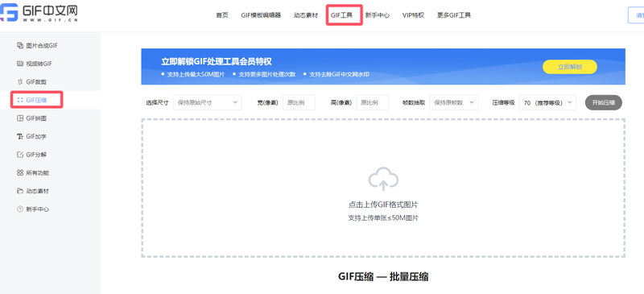The width and height of the screenshot is (644, 294).
Task: Click 点击上传GIF格式图片 upload text
Action: point(383,205)
